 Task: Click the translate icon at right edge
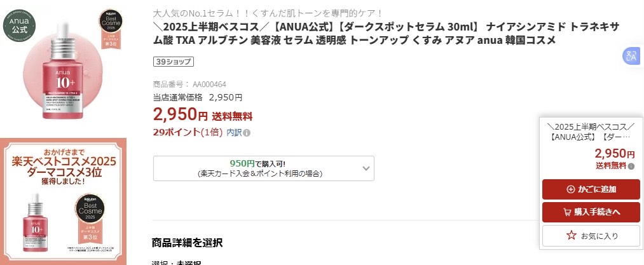(x=630, y=56)
